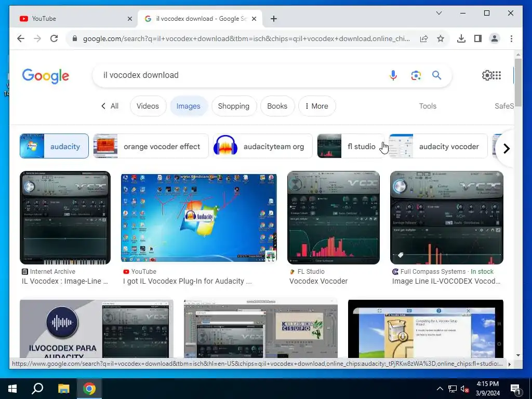Click the address bar URL

click(x=246, y=38)
